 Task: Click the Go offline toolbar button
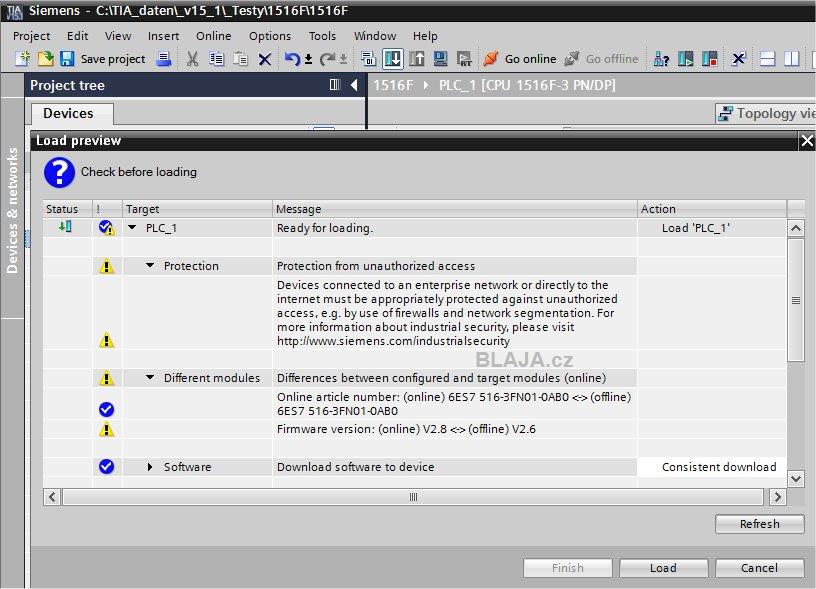(601, 59)
